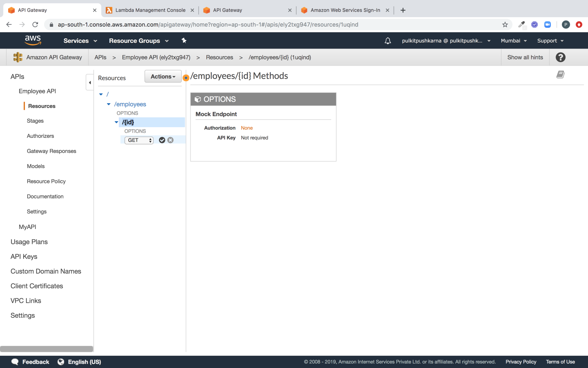
Task: Open the AWS notifications bell
Action: 388,41
